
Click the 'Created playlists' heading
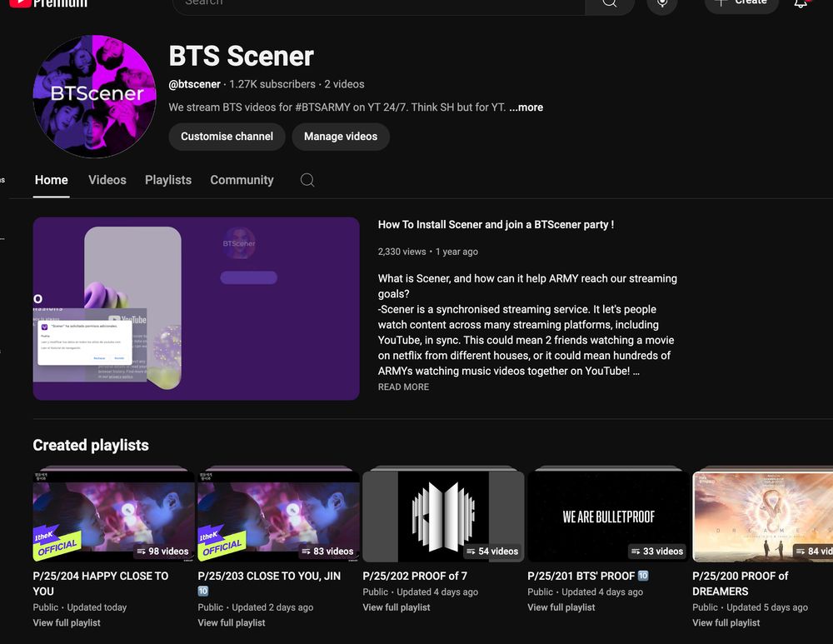click(91, 445)
